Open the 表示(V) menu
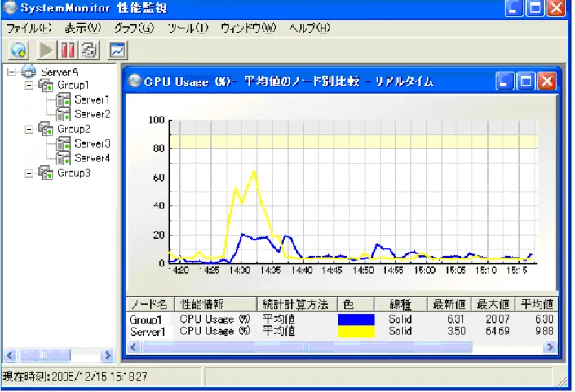 click(82, 29)
